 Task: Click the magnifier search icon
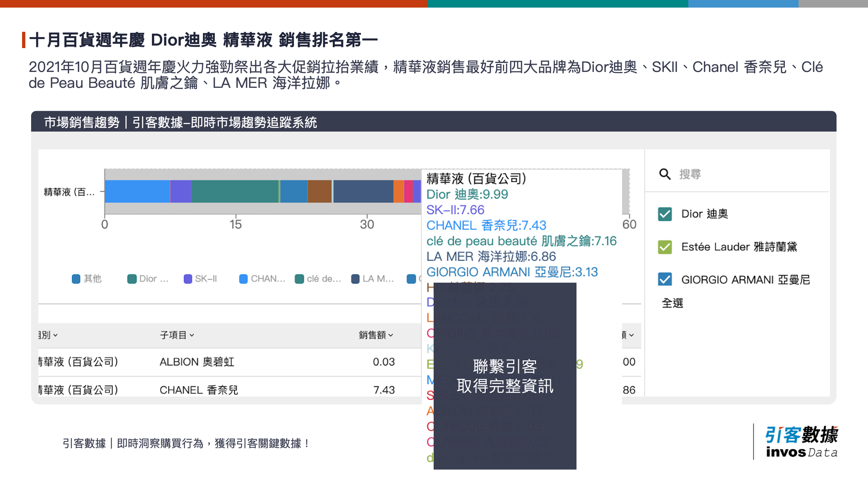point(665,174)
